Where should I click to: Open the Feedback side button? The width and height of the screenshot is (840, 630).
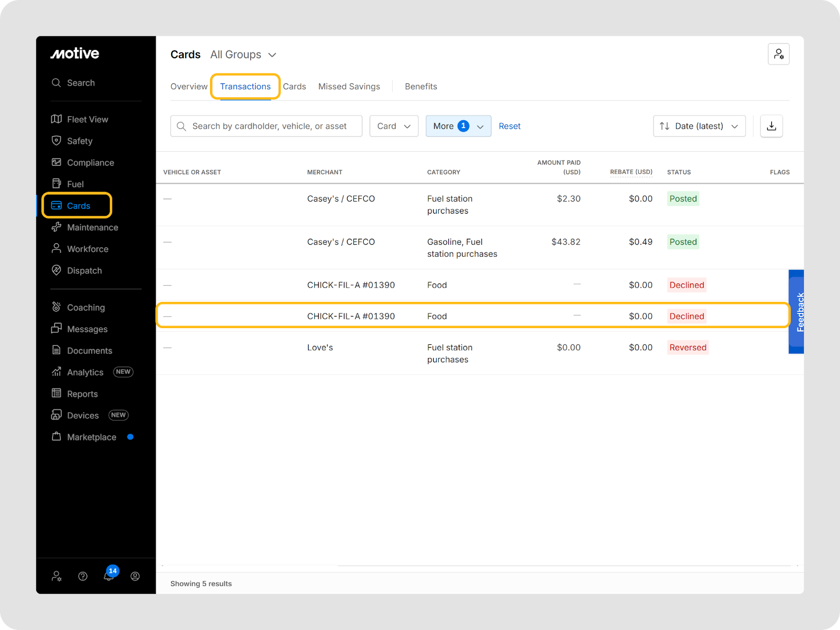[796, 312]
